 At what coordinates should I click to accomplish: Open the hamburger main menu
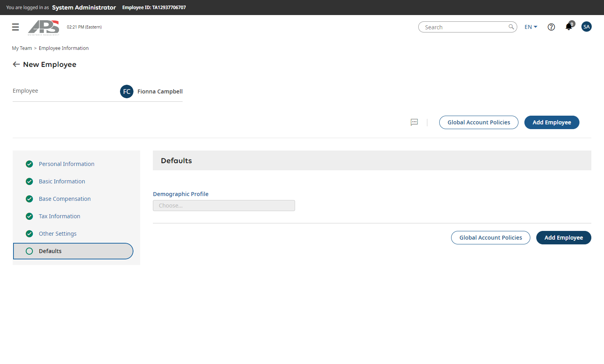(x=15, y=27)
